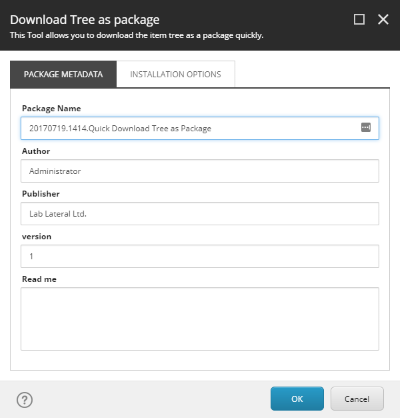Focus the Package Name text field
The image size is (400, 418).
coord(200,128)
